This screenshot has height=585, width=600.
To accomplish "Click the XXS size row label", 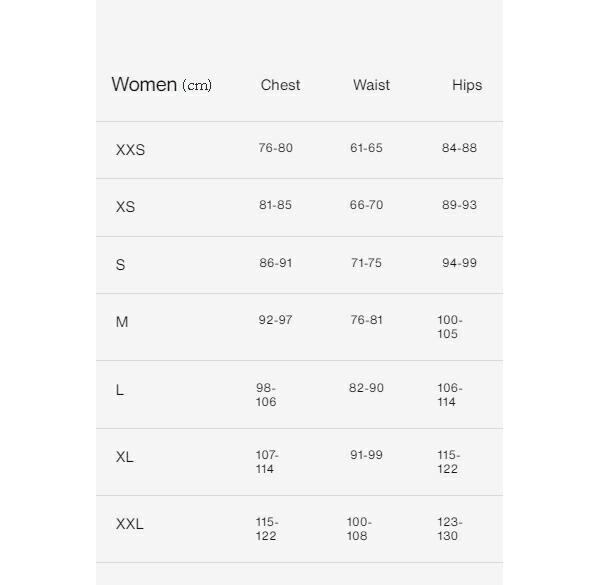I will point(130,150).
